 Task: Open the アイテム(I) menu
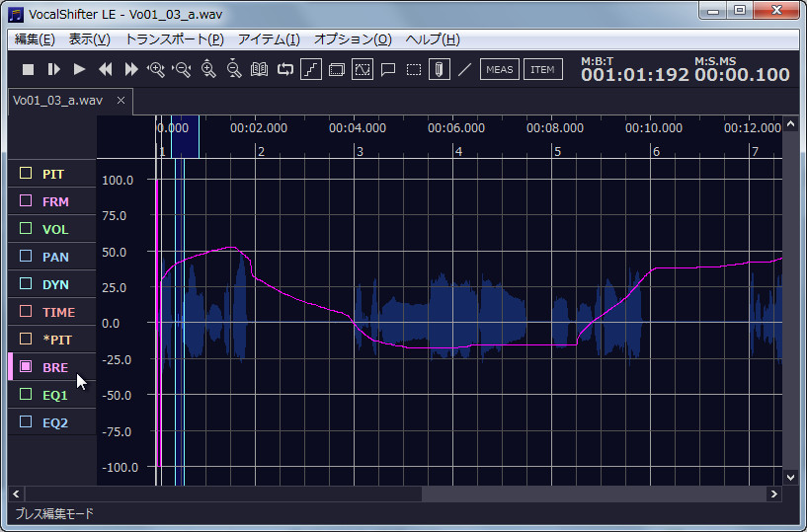click(269, 39)
